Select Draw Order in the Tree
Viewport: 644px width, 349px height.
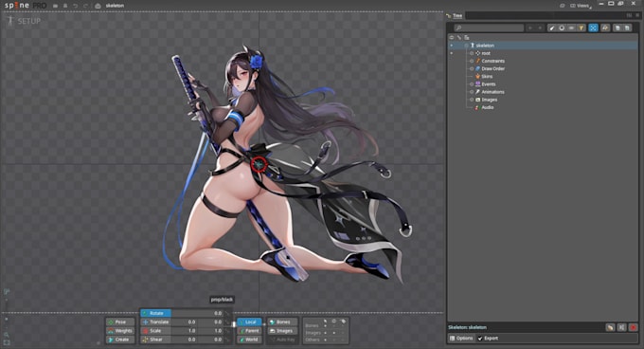click(x=492, y=68)
